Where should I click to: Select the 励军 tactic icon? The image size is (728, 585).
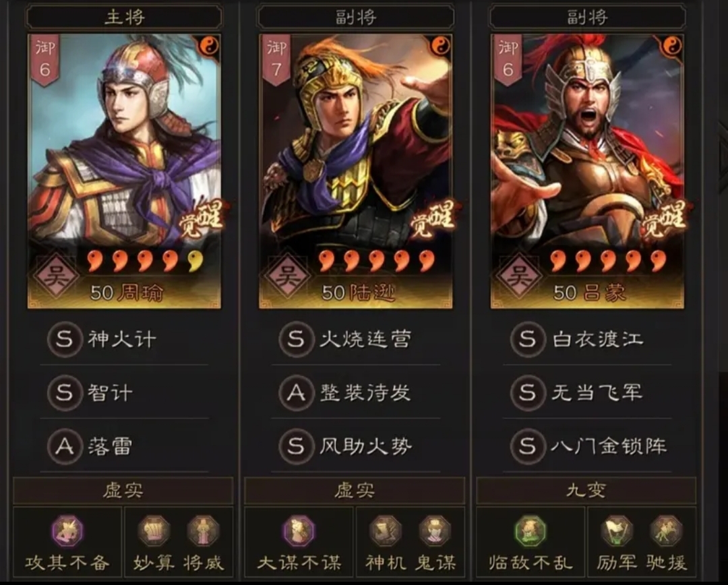pyautogui.click(x=617, y=530)
